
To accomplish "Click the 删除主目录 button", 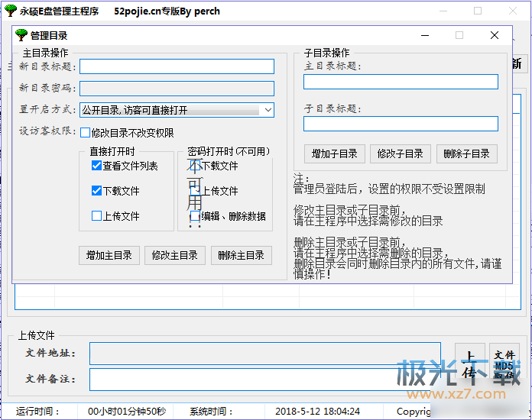I will [x=241, y=255].
